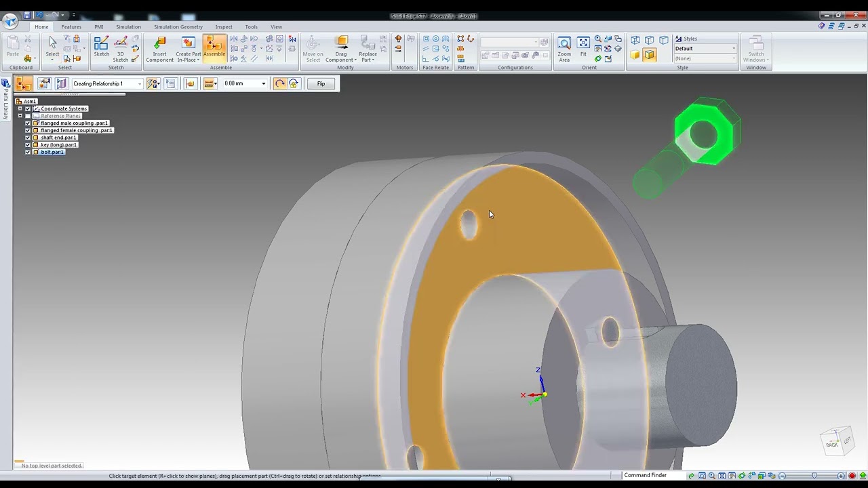868x488 pixels.
Task: Click the Select tool arrow icon
Action: pos(52,43)
